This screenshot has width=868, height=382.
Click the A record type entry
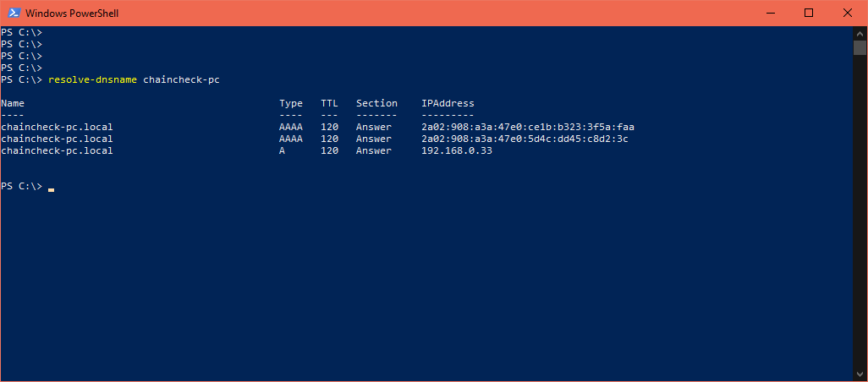283,150
